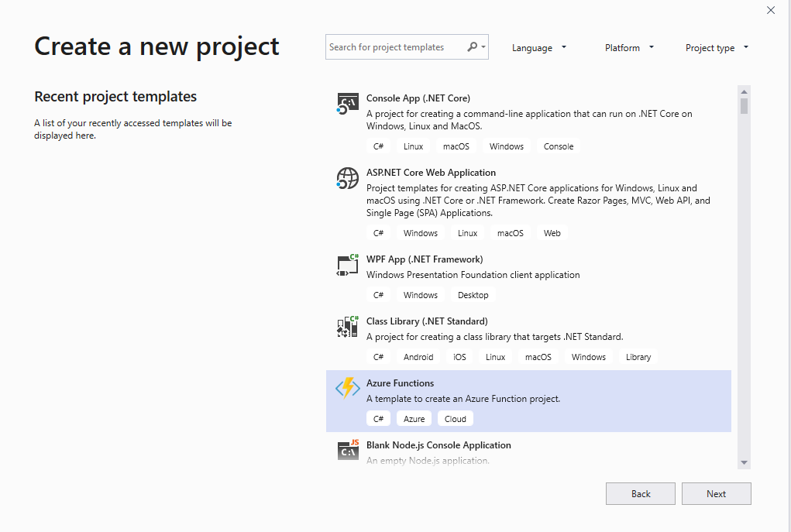Click the Azure tag under Azure Functions
791x532 pixels.
[x=414, y=419]
